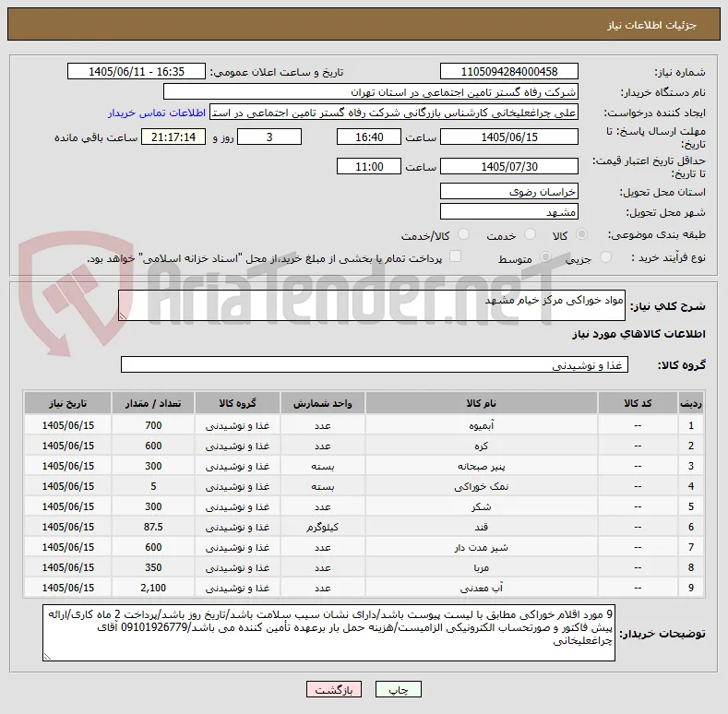728x714 pixels.
Task: Click بسته unit in پنیر صبحانه row
Action: pos(322,466)
